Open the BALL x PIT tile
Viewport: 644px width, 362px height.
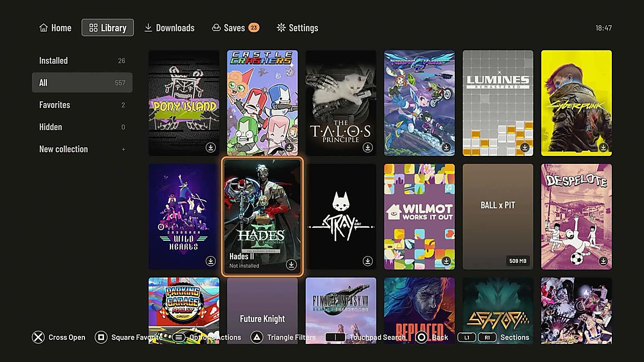tap(498, 217)
